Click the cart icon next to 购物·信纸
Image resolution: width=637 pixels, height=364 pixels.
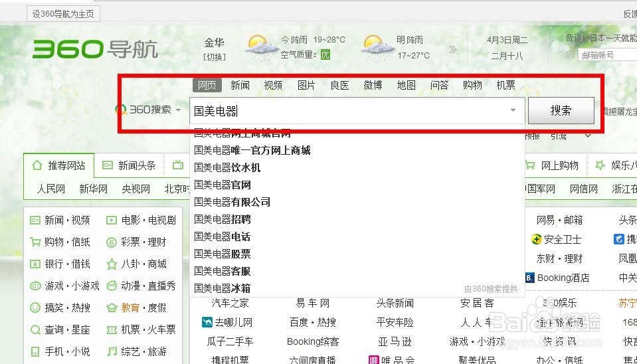(35, 242)
